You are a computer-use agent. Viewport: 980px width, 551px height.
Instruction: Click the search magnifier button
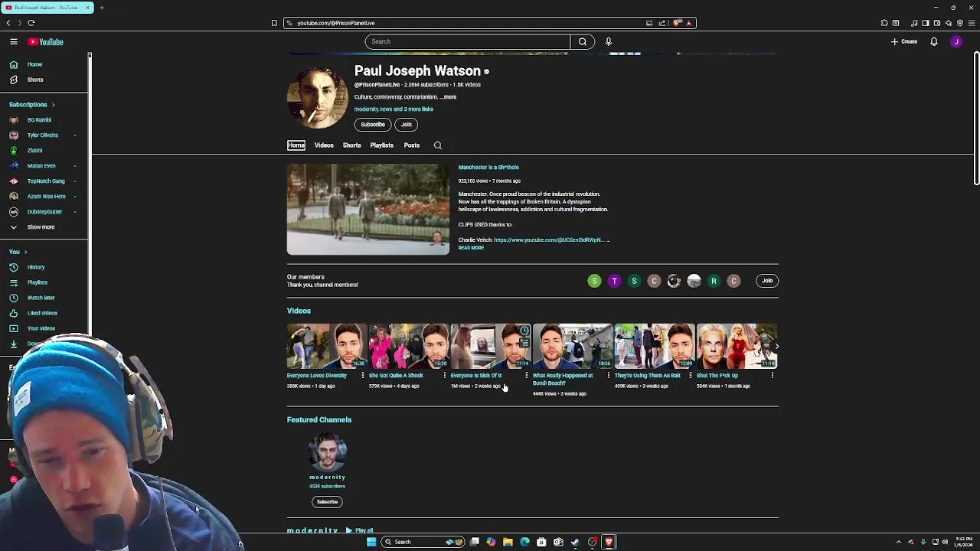coord(583,41)
